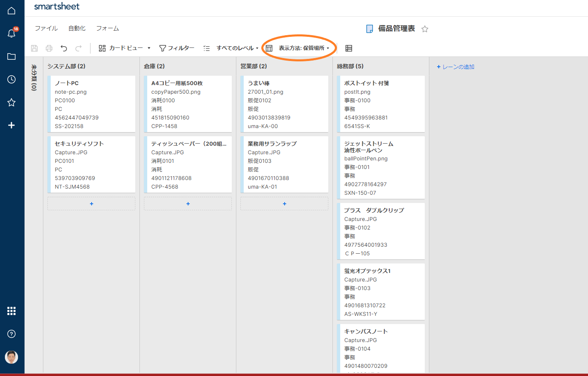Click the ballPointPen.png attachment name
The width and height of the screenshot is (588, 376).
(x=366, y=159)
